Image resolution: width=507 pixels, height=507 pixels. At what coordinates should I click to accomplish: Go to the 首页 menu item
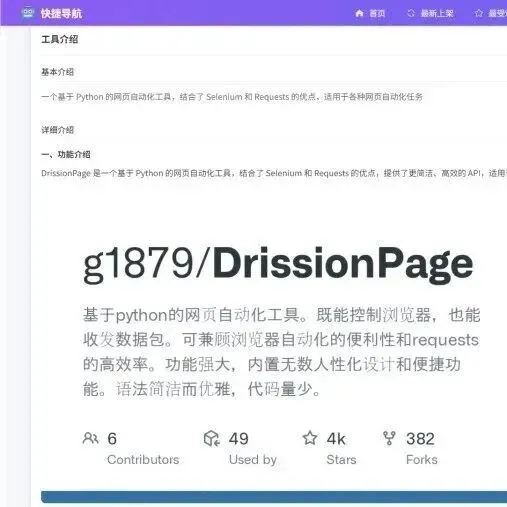[x=377, y=13]
